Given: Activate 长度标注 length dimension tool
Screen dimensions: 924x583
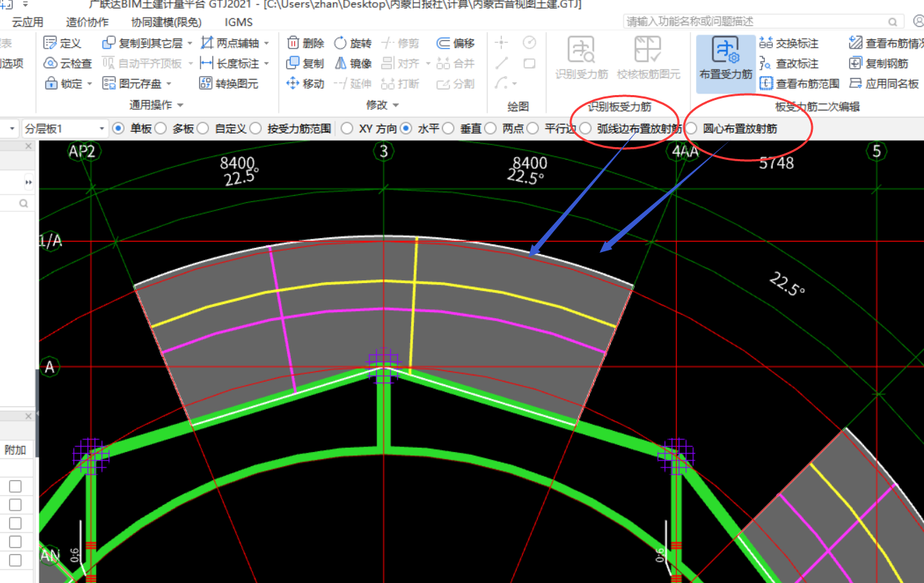Looking at the screenshot, I should [x=229, y=63].
